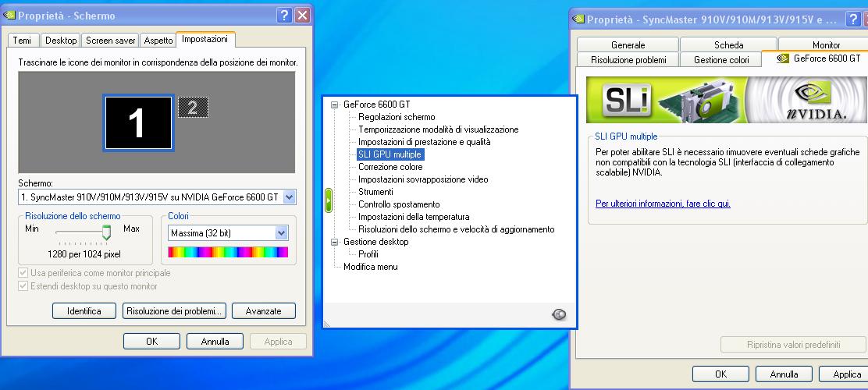Collapse the GeForce 6600 GT tree node
This screenshot has height=390, width=868.
pos(334,104)
